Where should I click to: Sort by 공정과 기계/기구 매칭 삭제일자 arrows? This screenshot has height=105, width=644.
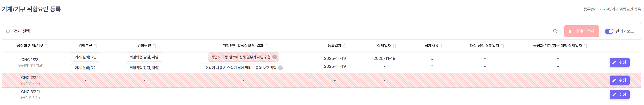point(585,46)
